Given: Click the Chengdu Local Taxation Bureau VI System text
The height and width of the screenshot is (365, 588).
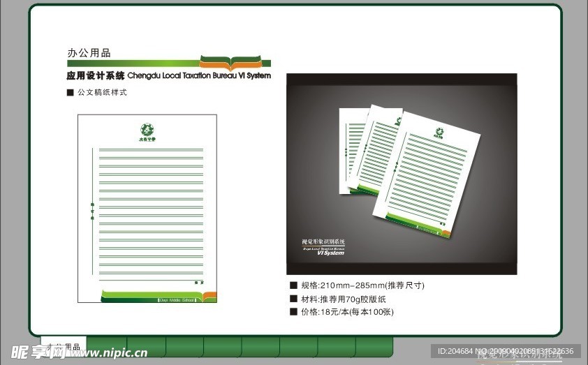Looking at the screenshot, I should coord(199,75).
